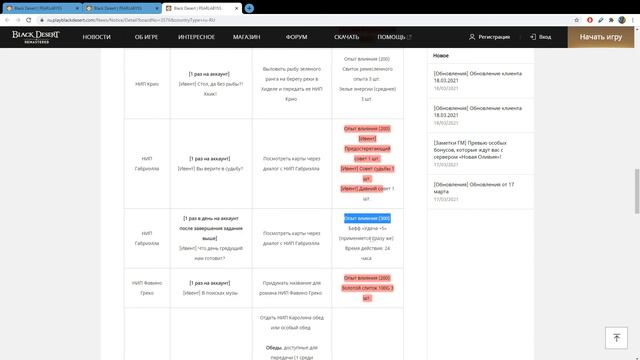Click the Придумать название для романа cell

point(292,288)
